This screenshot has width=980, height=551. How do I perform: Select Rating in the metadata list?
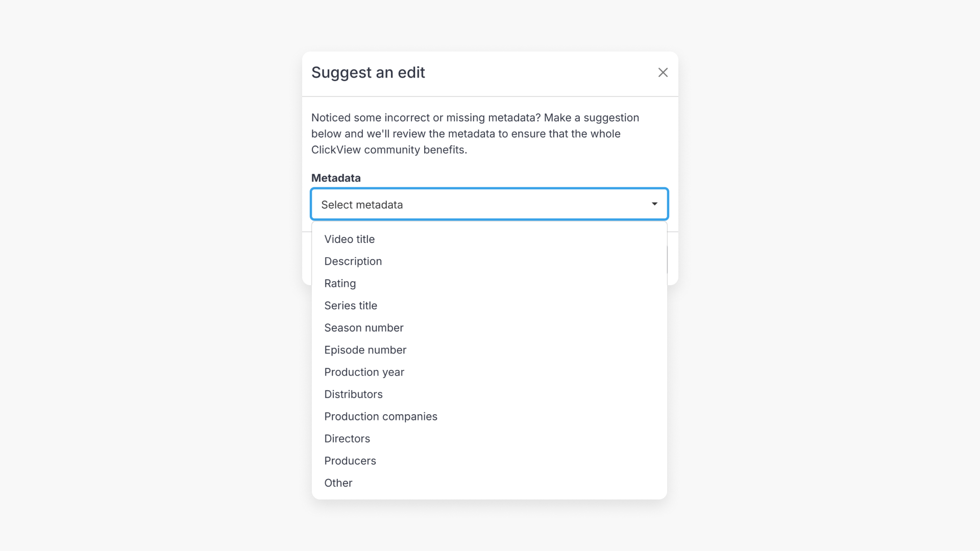tap(340, 283)
